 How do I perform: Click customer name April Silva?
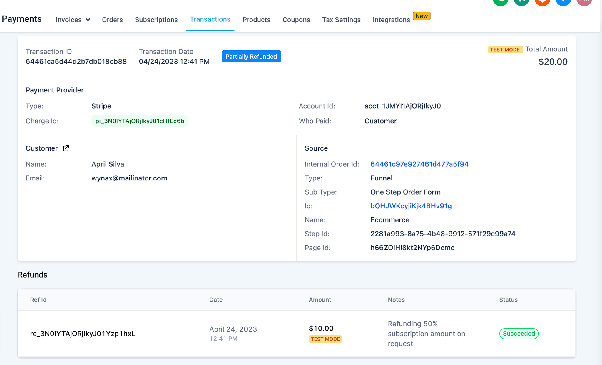pos(108,164)
